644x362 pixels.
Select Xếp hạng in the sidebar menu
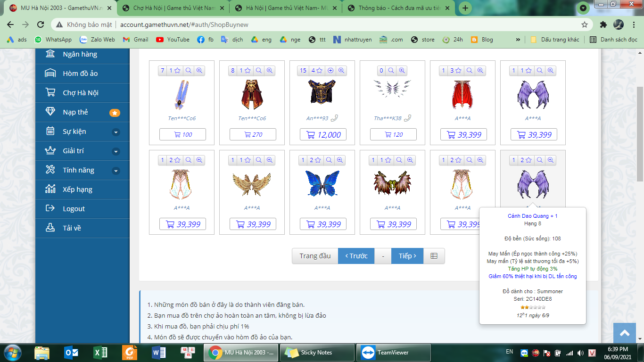tap(77, 189)
